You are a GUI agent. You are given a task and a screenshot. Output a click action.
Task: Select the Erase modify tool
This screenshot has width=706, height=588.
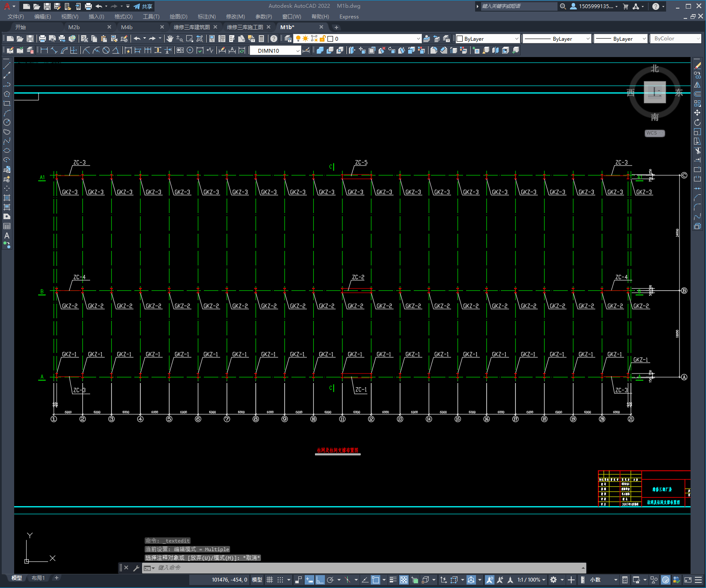697,66
